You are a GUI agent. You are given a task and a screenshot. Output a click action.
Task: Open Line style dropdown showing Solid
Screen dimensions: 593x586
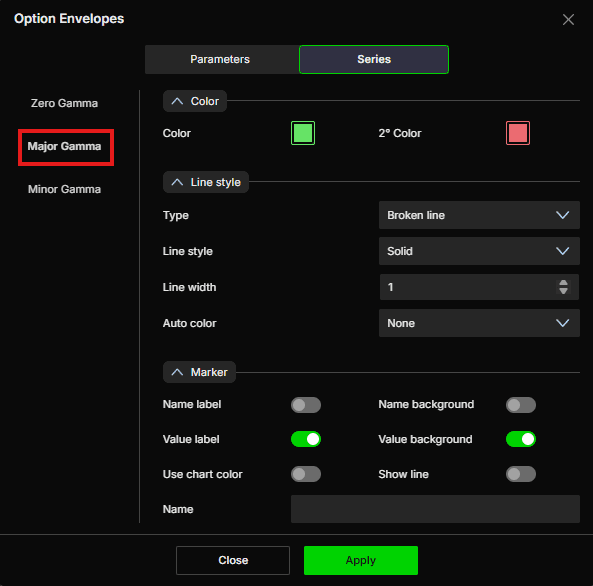479,251
